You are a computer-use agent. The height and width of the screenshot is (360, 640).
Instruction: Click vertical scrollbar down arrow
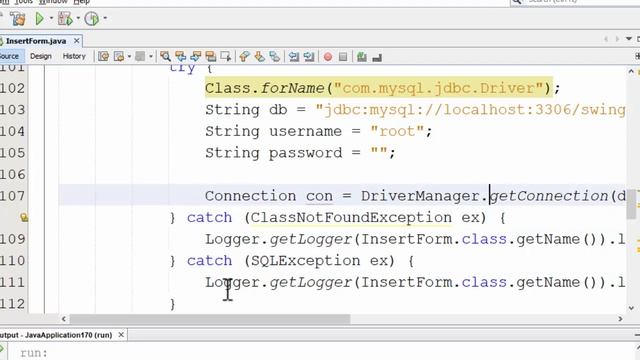tap(631, 308)
